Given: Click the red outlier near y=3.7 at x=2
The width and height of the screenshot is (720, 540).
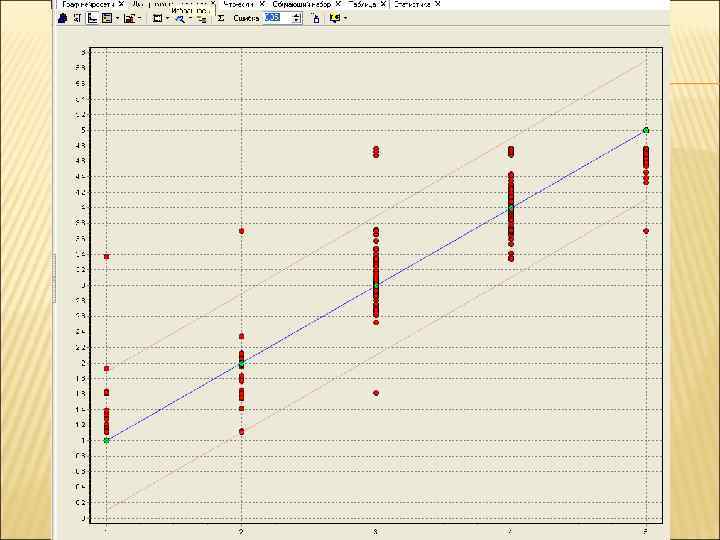Looking at the screenshot, I should pos(242,231).
